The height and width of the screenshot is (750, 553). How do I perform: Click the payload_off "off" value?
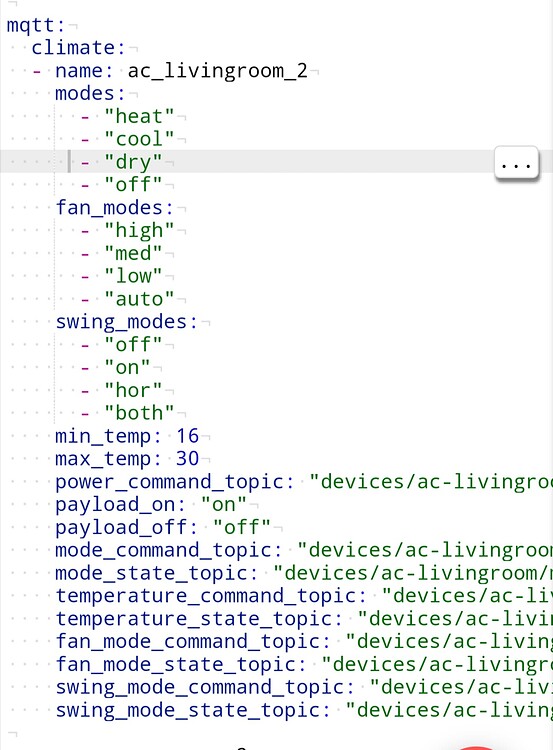pyautogui.click(x=242, y=528)
